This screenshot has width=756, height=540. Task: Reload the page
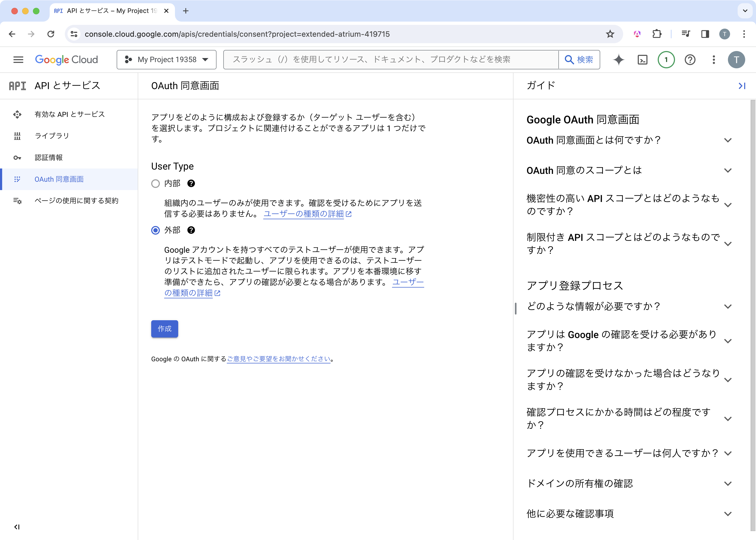tap(50, 34)
